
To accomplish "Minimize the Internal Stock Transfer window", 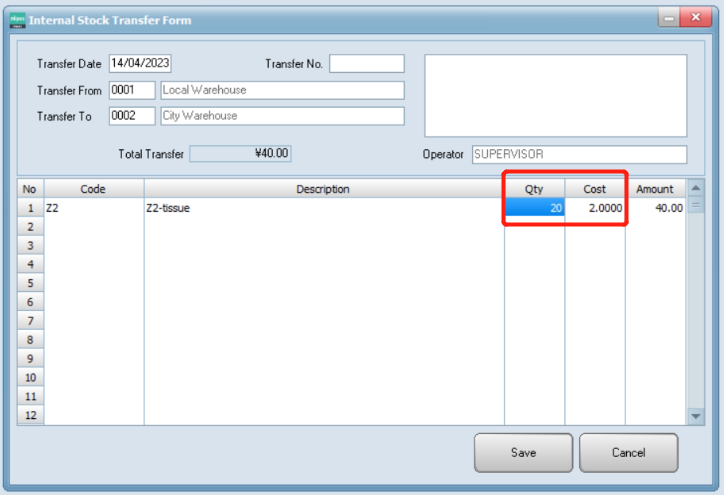I will [x=666, y=19].
